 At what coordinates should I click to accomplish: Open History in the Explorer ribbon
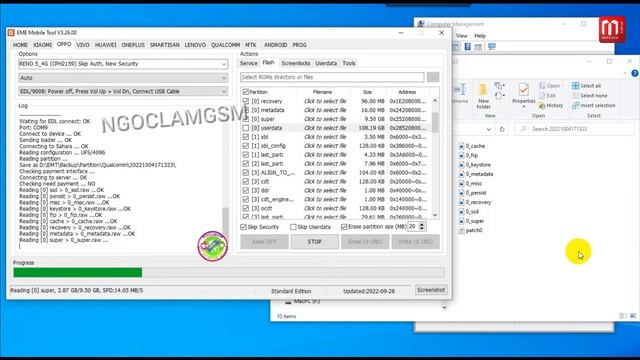[551, 105]
